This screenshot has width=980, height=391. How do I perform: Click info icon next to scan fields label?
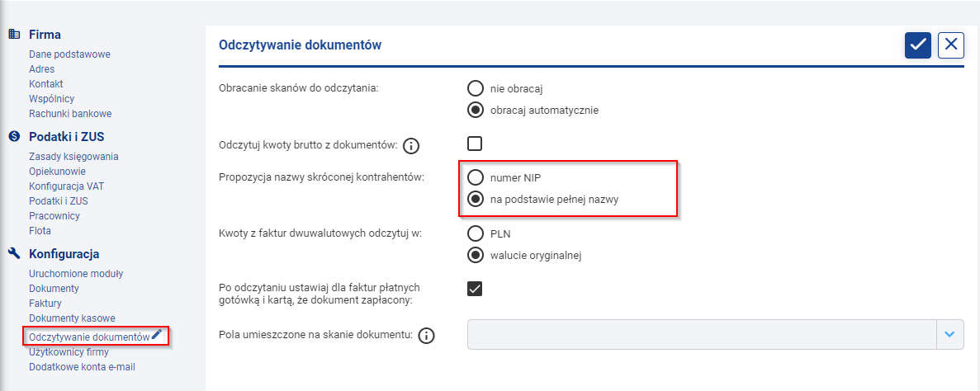[426, 336]
